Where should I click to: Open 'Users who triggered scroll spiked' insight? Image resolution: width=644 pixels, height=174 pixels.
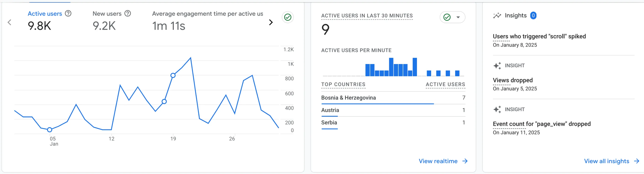coord(539,36)
